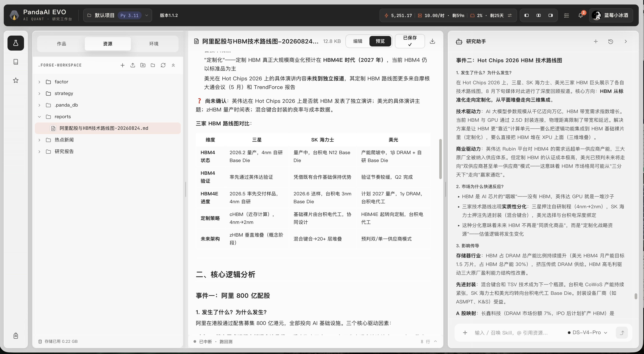The image size is (644, 354).
Task: Click the 三星 table column header
Action: [257, 140]
